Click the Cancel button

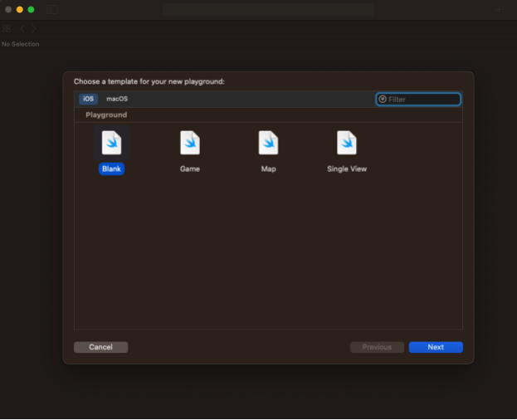[x=101, y=347]
